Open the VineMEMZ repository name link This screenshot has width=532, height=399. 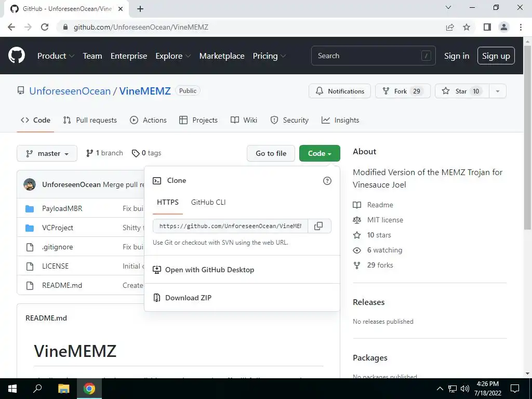145,91
